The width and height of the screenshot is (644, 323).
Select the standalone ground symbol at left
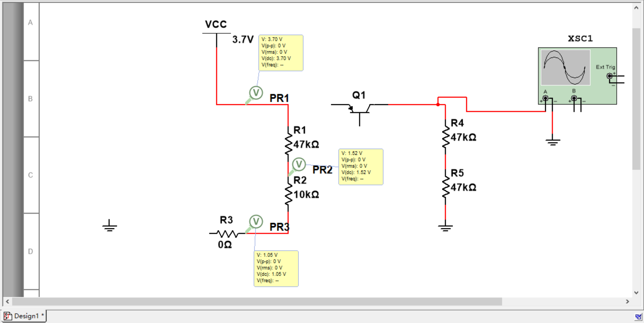pyautogui.click(x=109, y=226)
